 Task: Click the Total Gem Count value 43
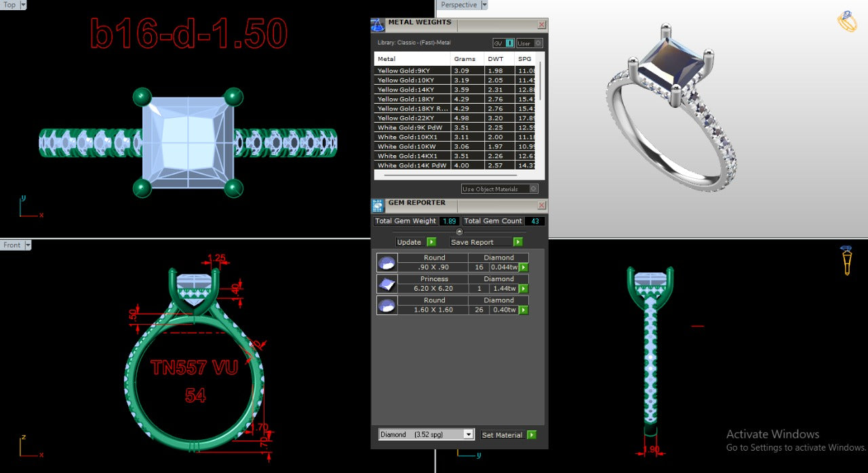click(534, 221)
